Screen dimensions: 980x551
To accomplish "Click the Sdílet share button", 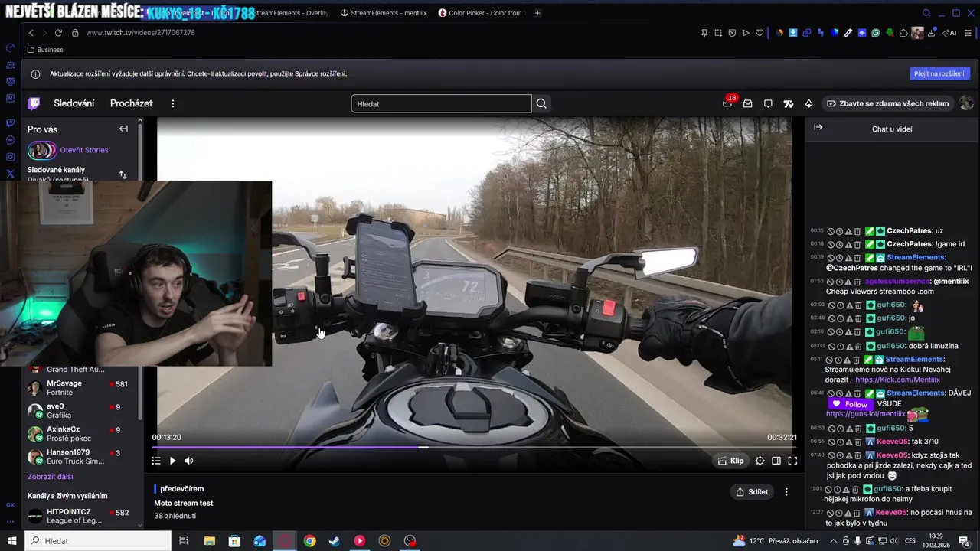I will click(752, 492).
